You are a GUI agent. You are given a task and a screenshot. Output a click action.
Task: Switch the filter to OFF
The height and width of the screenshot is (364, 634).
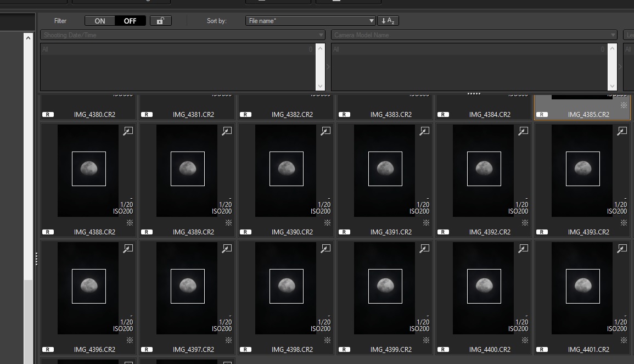(x=130, y=21)
